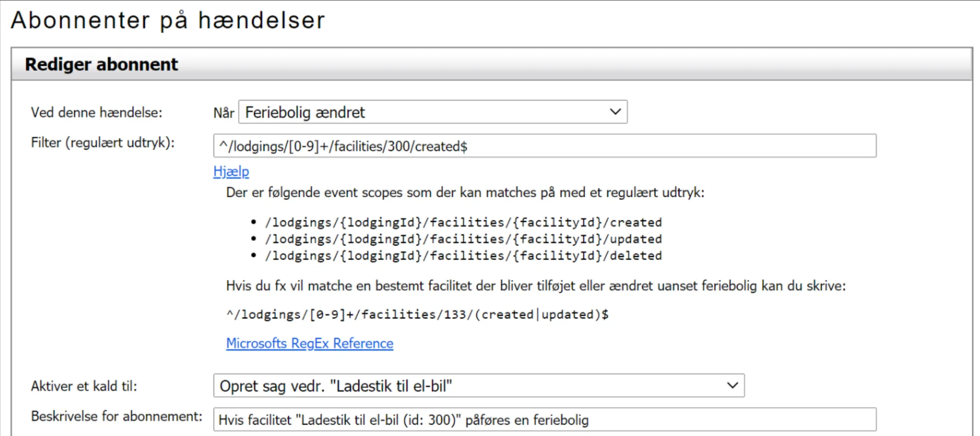Image resolution: width=980 pixels, height=436 pixels.
Task: Click the event scope line ending in /deleted
Action: click(x=463, y=256)
